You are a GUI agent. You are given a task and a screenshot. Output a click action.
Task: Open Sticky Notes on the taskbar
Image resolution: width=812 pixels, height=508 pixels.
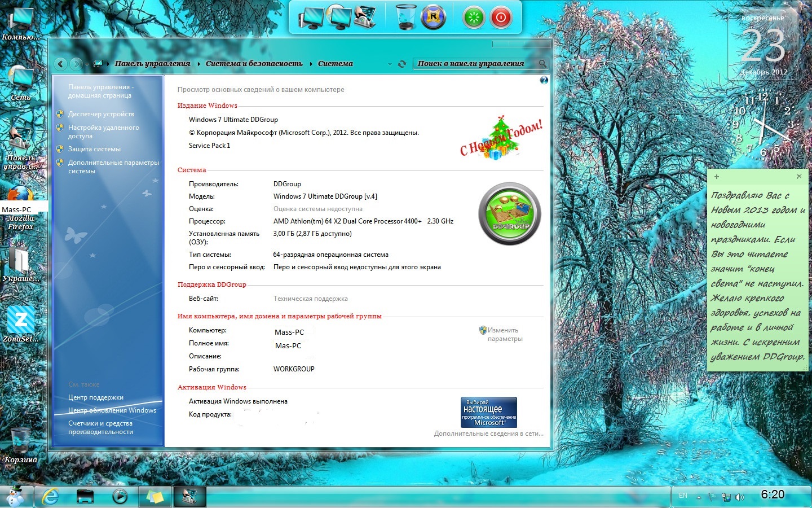click(155, 497)
